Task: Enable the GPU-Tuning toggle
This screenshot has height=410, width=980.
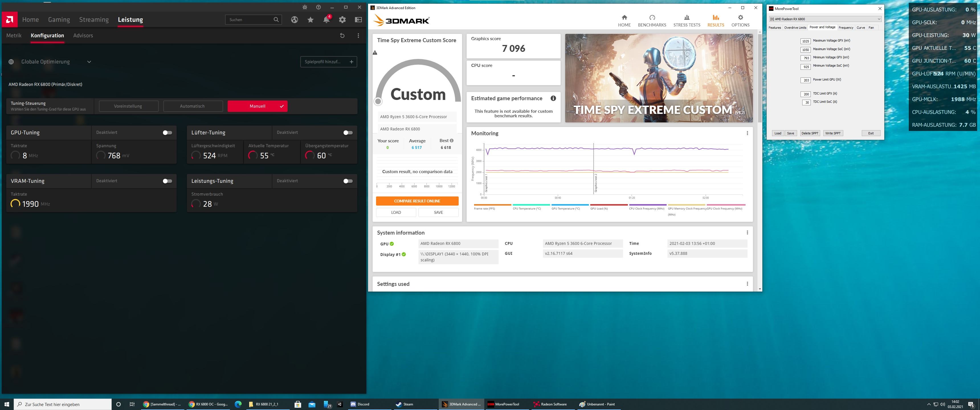Action: [168, 132]
